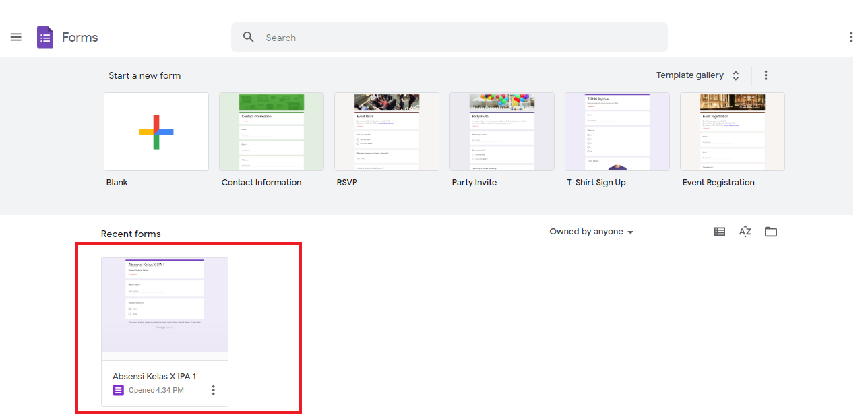Open the Absensi Kelas X IPA 1 form
868x417 pixels.
pos(164,307)
